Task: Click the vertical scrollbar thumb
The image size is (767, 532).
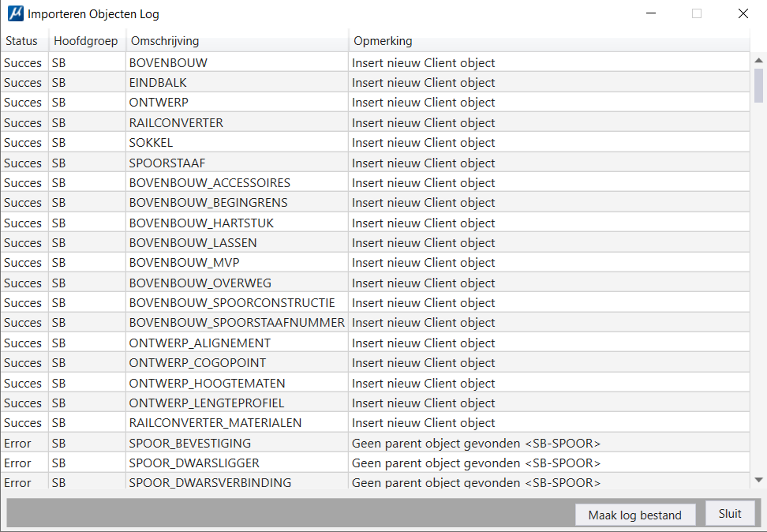Action: pos(758,86)
